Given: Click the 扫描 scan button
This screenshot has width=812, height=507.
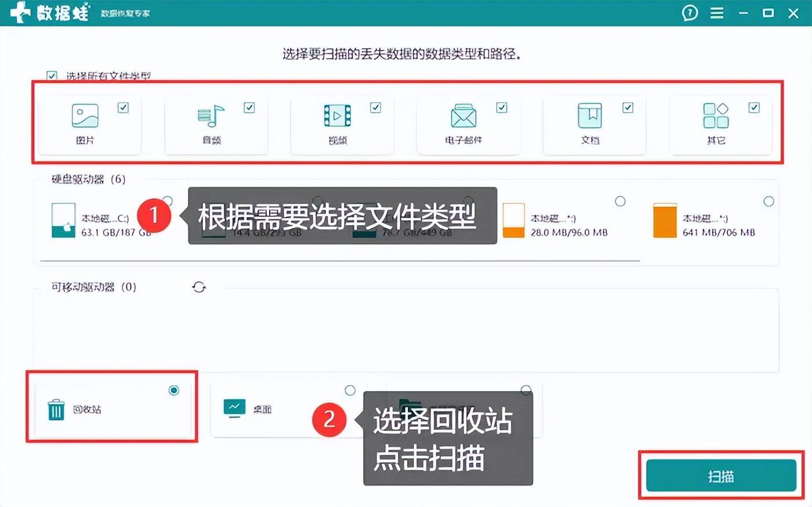Looking at the screenshot, I should click(721, 476).
